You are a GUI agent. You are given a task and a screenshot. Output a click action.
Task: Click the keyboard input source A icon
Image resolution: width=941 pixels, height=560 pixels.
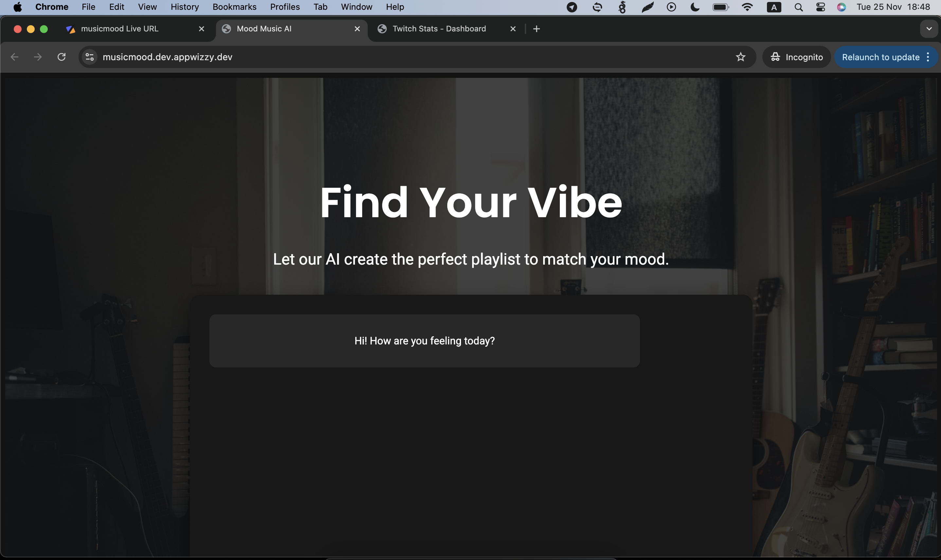click(774, 7)
